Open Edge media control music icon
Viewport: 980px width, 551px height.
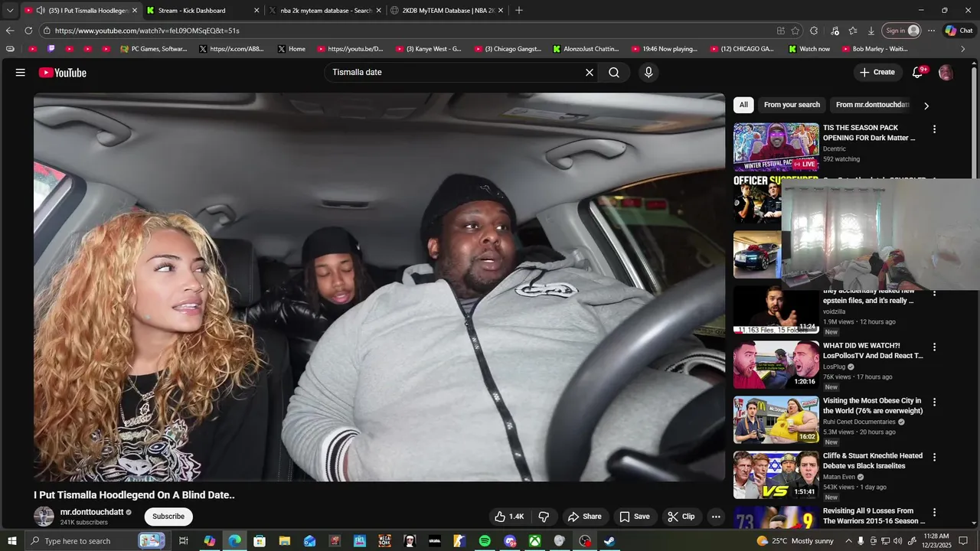[x=835, y=31]
